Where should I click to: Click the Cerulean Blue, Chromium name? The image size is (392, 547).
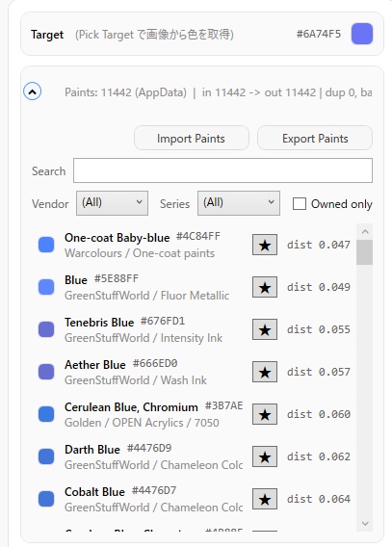pyautogui.click(x=131, y=407)
